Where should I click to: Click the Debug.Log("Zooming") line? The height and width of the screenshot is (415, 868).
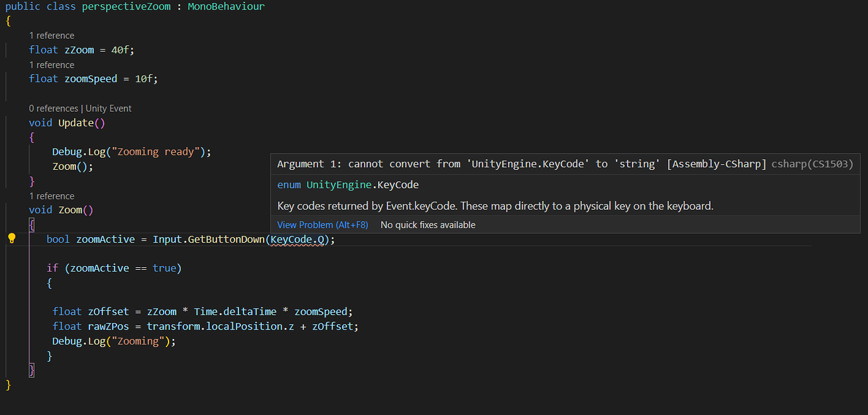coord(114,341)
